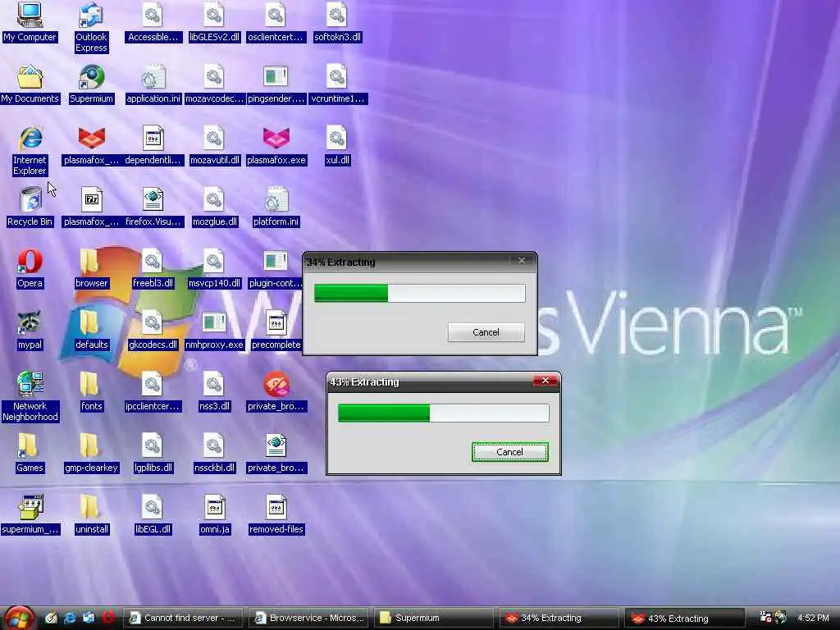
Task: Select the softokn3.dll file icon
Action: coord(337,15)
